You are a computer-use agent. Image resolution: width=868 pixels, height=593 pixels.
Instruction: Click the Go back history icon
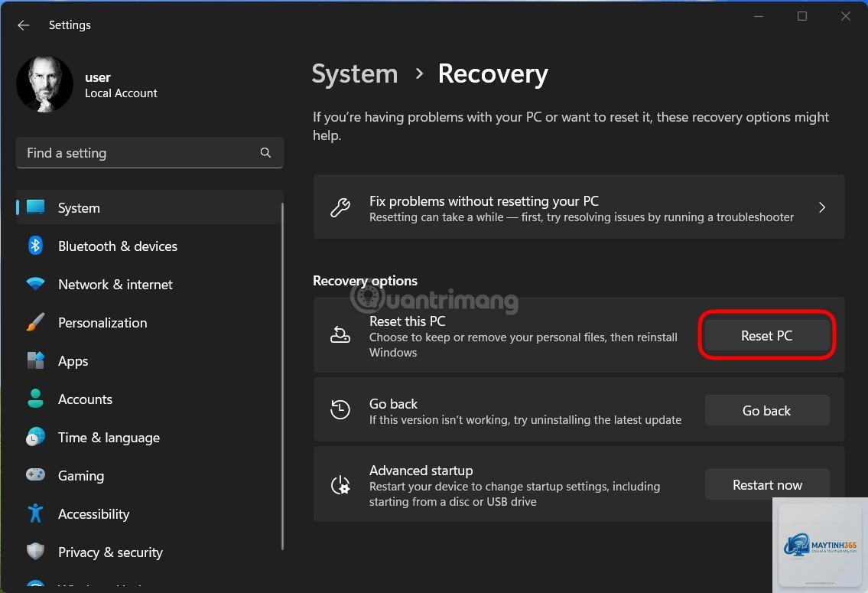click(340, 409)
